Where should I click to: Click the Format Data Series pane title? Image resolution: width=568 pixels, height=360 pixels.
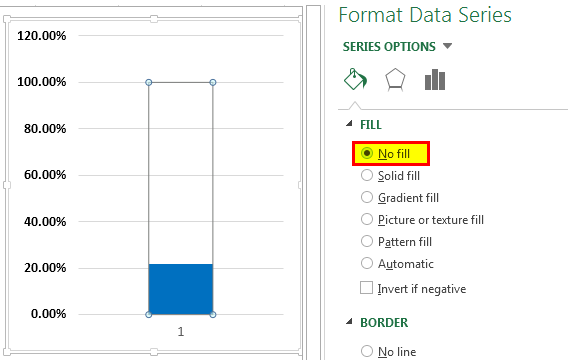coord(425,15)
